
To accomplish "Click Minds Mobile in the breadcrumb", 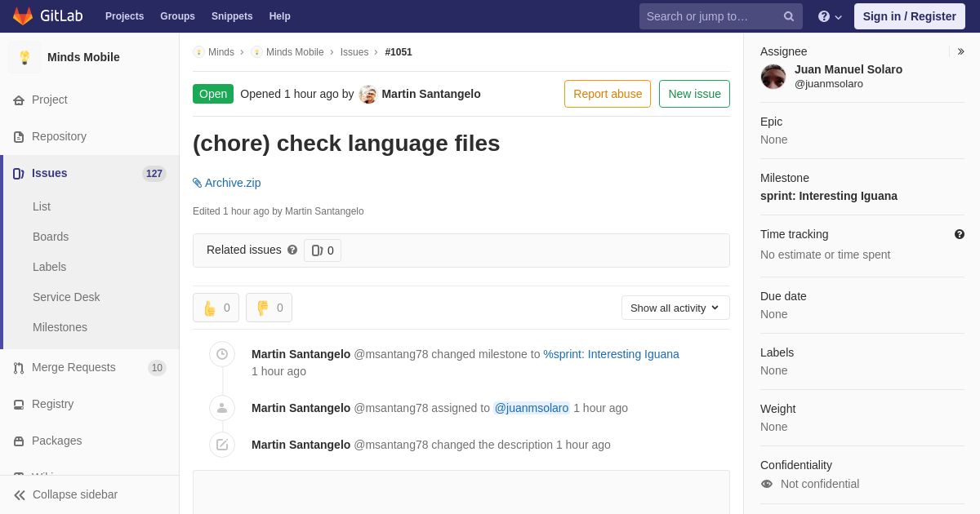I will point(295,52).
